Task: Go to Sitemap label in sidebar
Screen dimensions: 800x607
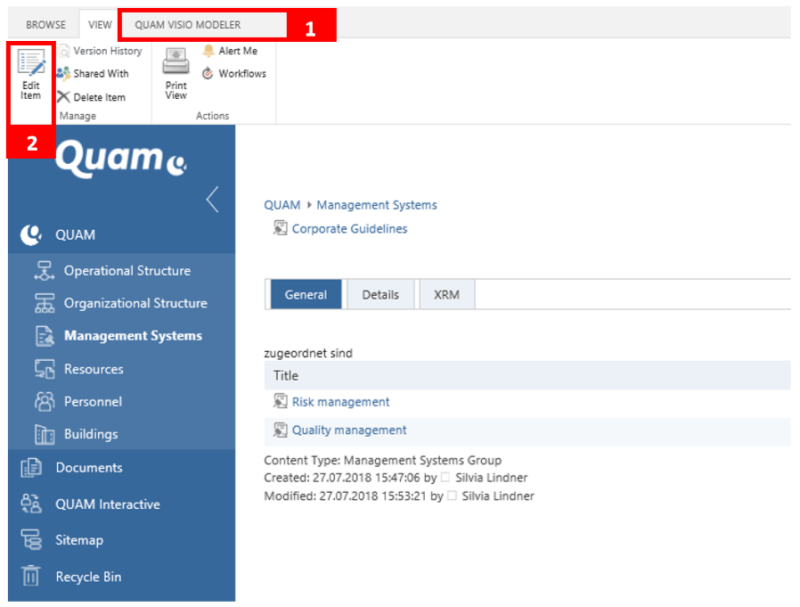Action: coord(80,540)
